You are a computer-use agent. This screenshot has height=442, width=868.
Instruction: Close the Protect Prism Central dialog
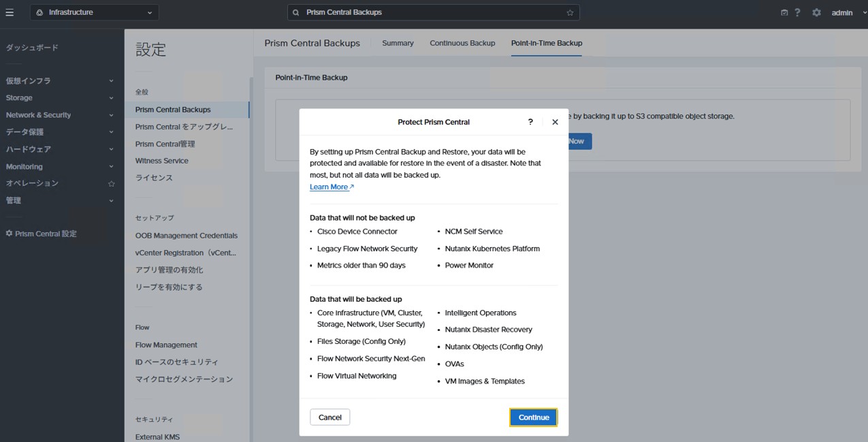[x=555, y=122]
